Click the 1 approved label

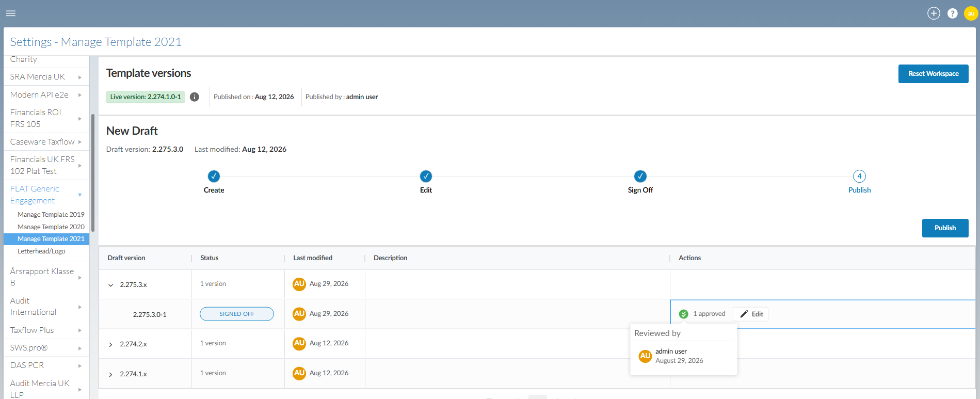point(709,314)
